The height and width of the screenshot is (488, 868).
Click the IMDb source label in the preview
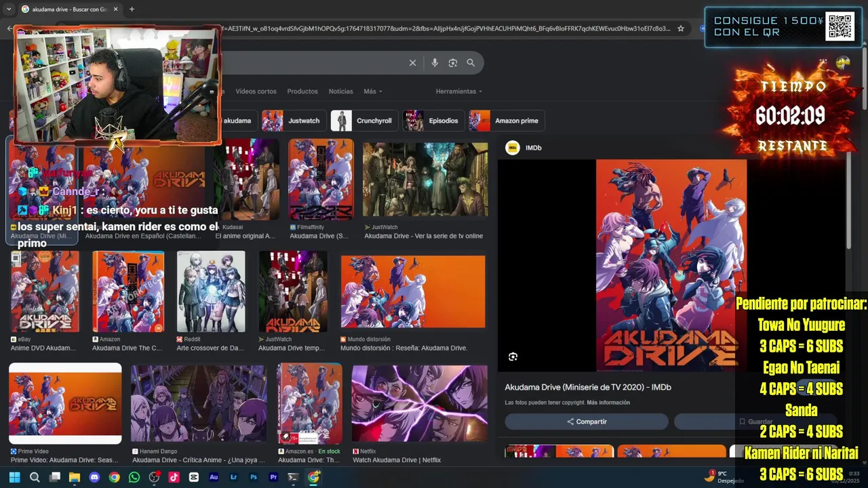(524, 148)
